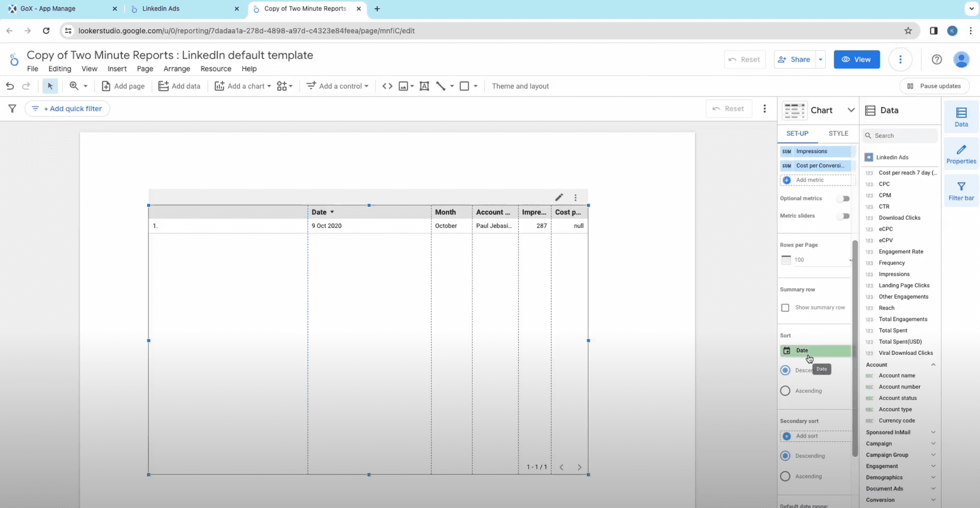Click the Date column header

(319, 212)
